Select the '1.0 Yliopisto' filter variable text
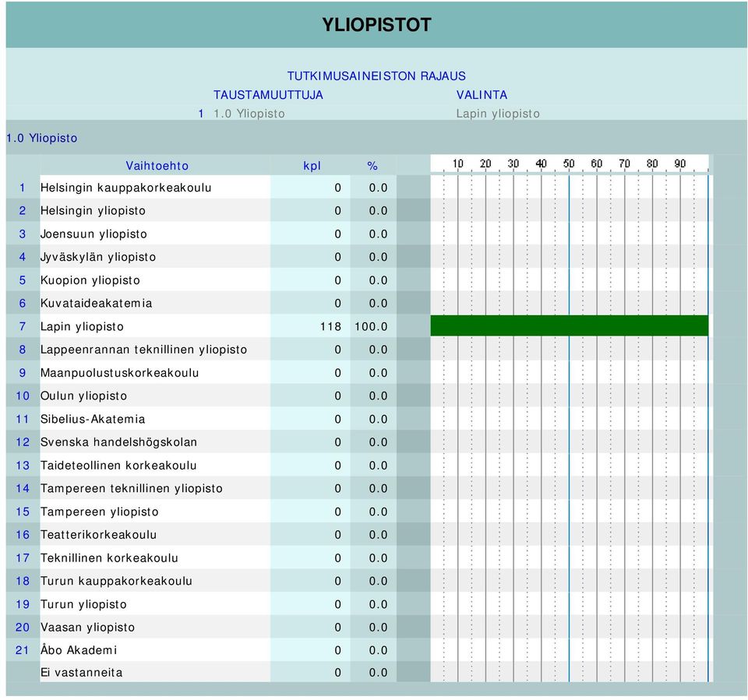This screenshot has height=700, width=748. [249, 114]
